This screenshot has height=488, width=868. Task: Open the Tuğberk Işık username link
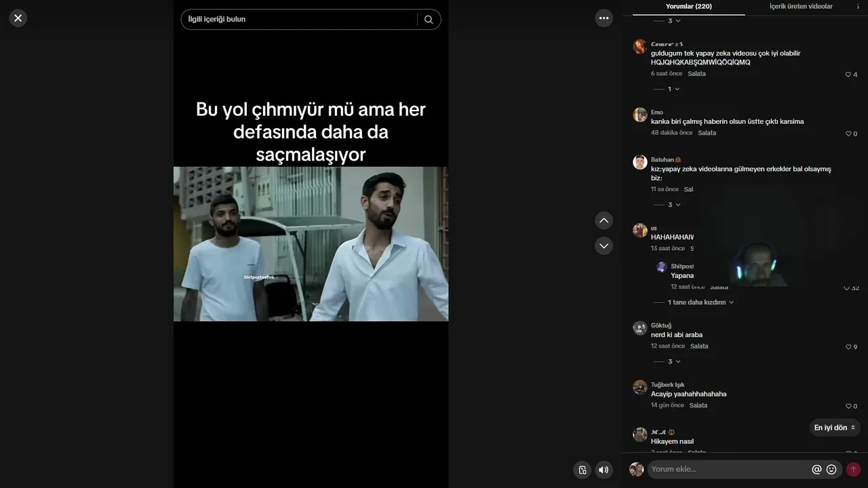pos(668,385)
